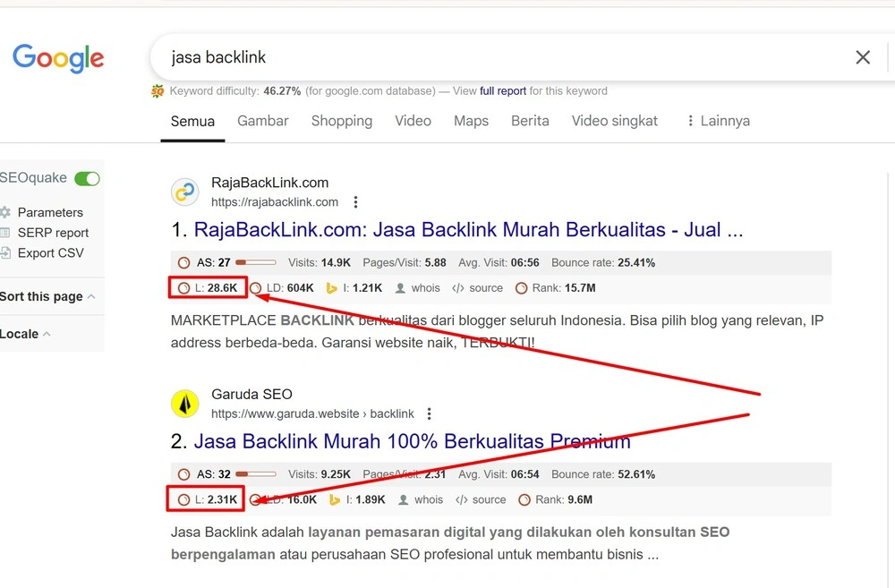Switch to the Gambar tab

coord(262,121)
